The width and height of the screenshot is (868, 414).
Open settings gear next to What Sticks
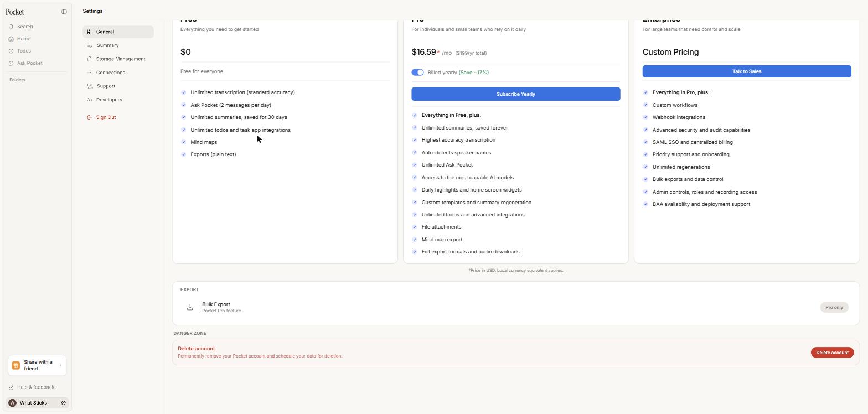pos(64,403)
